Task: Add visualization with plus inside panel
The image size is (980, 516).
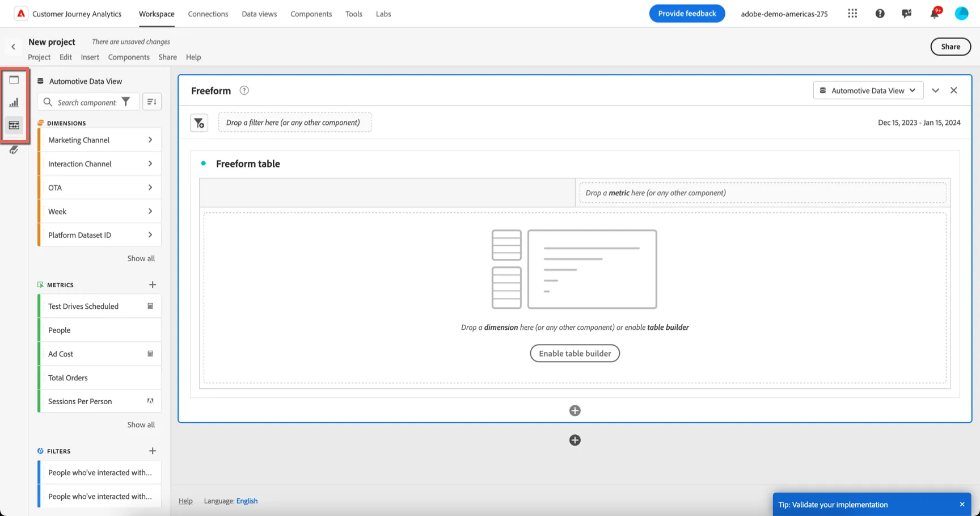Action: 575,410
